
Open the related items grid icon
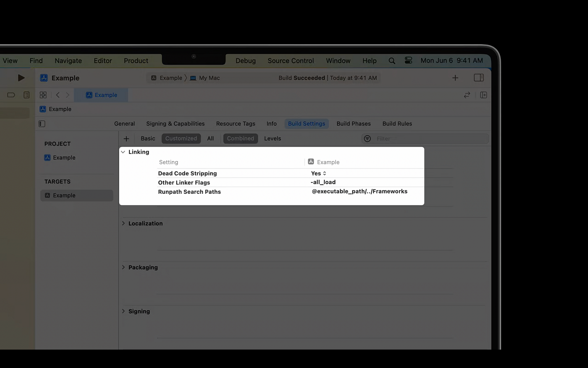click(43, 95)
